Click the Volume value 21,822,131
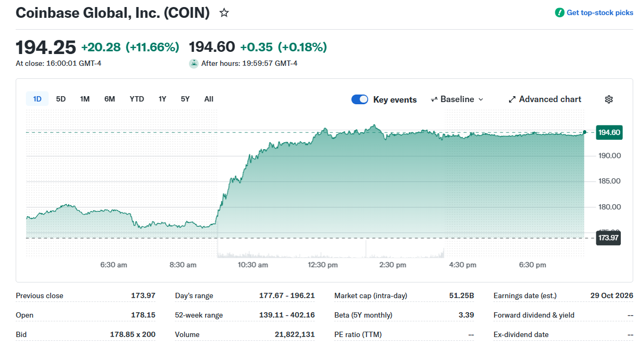Image resolution: width=644 pixels, height=343 pixels. point(295,335)
